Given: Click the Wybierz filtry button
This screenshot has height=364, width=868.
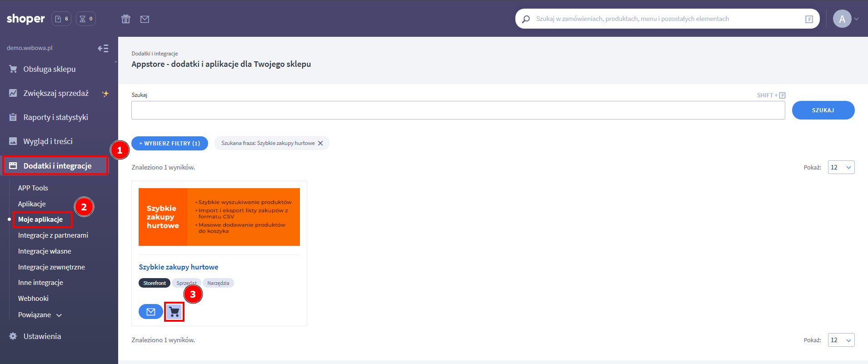Looking at the screenshot, I should (x=170, y=143).
